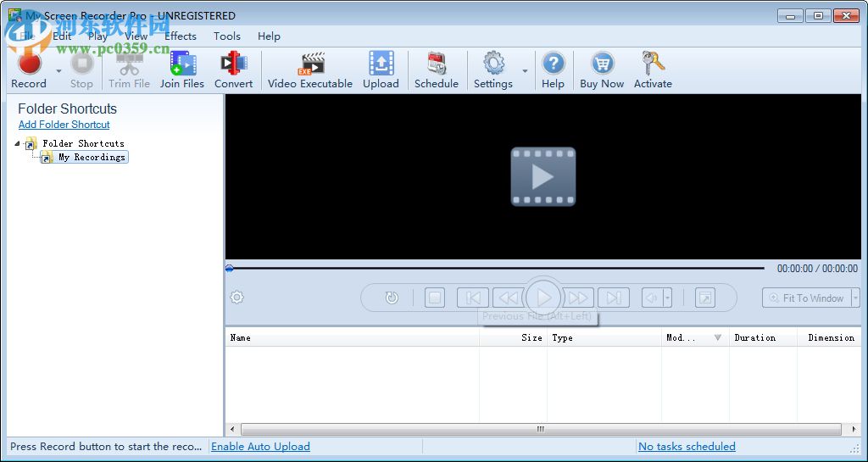Click the No tasks scheduled link
This screenshot has height=462, width=868.
pos(687,447)
